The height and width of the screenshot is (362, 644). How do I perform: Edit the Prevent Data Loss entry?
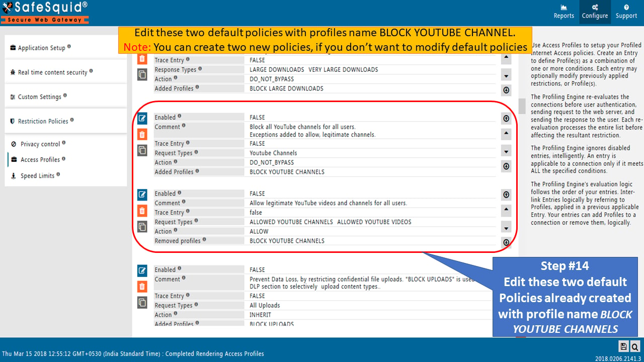coord(142,271)
